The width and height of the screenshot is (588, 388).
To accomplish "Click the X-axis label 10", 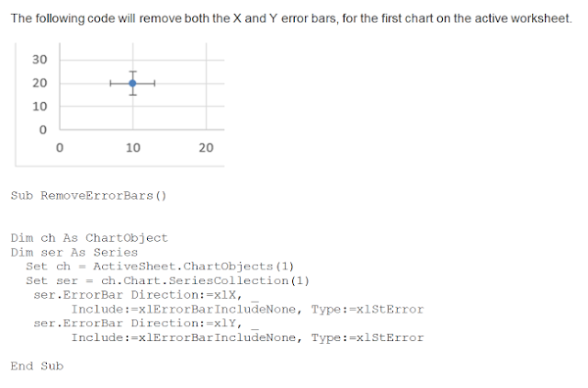I will point(132,147).
